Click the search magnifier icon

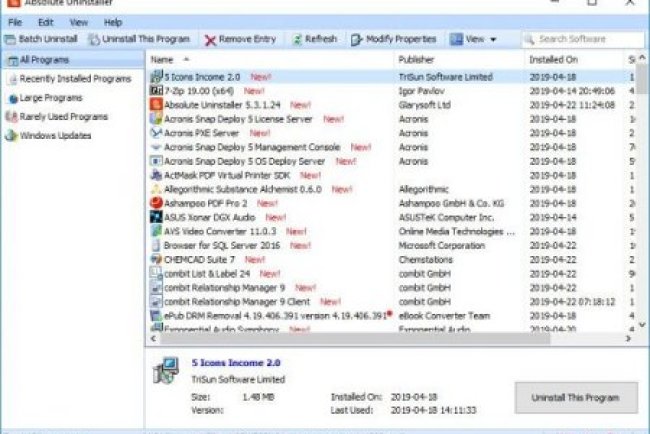(529, 39)
